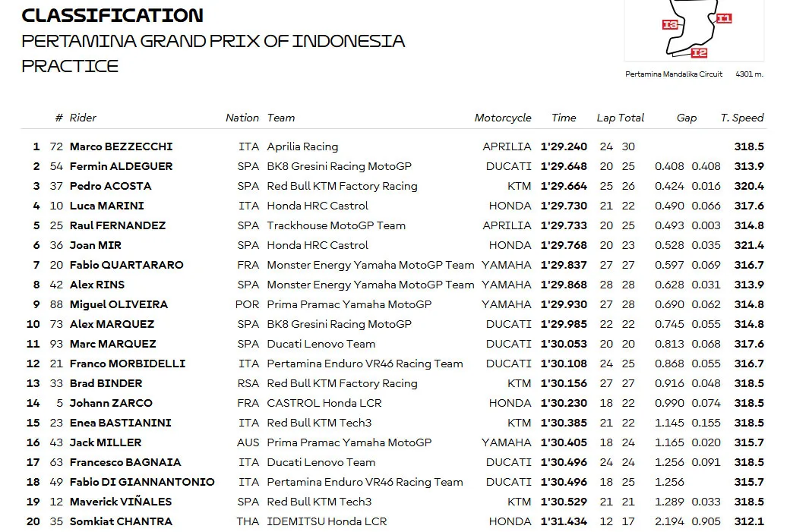This screenshot has height=532, width=790.
Task: Click the Rider column header
Action: 83,118
